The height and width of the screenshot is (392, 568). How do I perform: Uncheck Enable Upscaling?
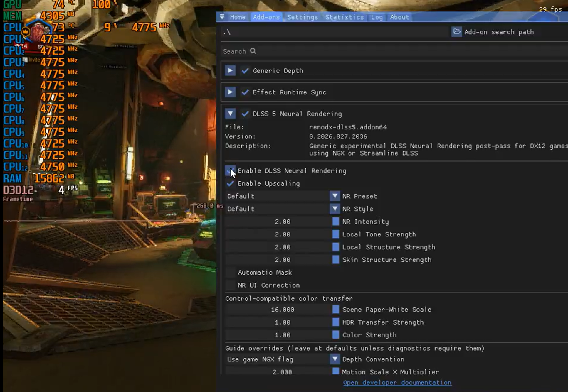click(x=230, y=183)
